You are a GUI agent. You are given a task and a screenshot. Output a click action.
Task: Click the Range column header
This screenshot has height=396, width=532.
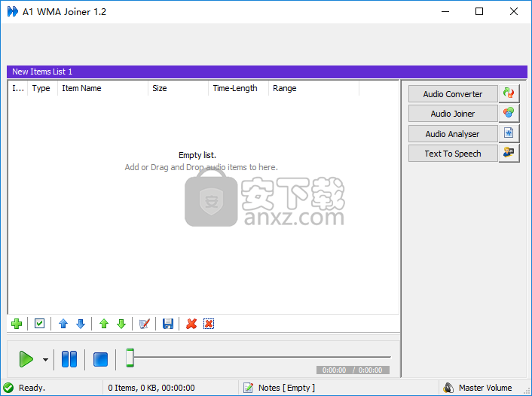(x=313, y=88)
